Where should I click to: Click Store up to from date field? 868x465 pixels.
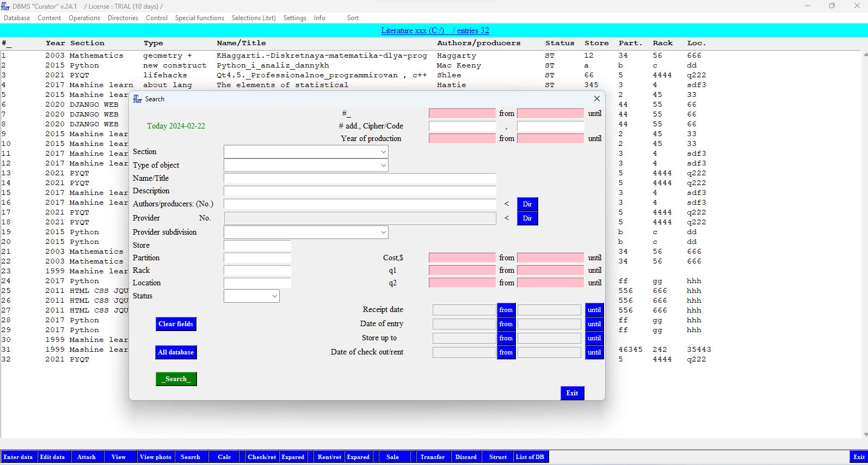point(464,338)
